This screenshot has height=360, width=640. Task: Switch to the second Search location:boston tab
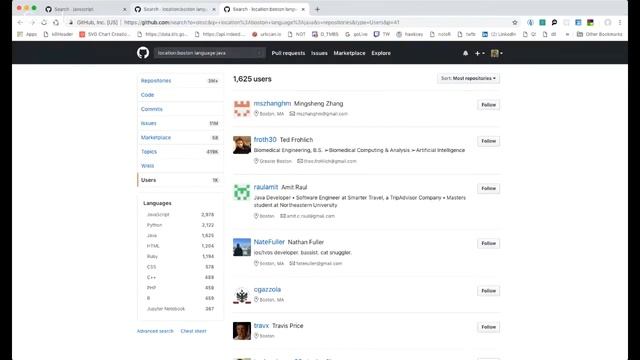175,9
